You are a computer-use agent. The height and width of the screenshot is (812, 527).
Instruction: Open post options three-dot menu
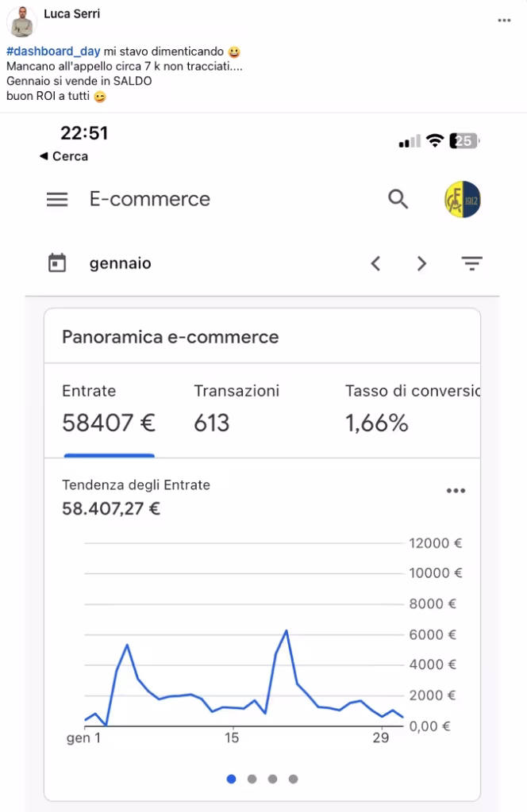pyautogui.click(x=504, y=21)
